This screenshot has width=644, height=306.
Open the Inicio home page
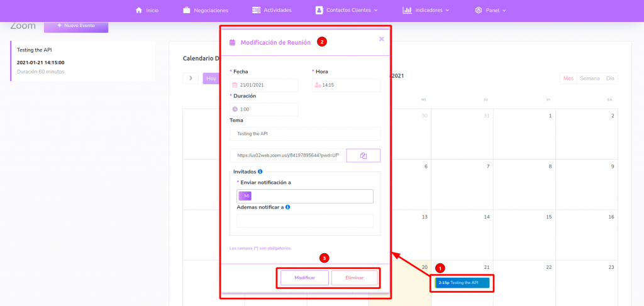pos(147,10)
